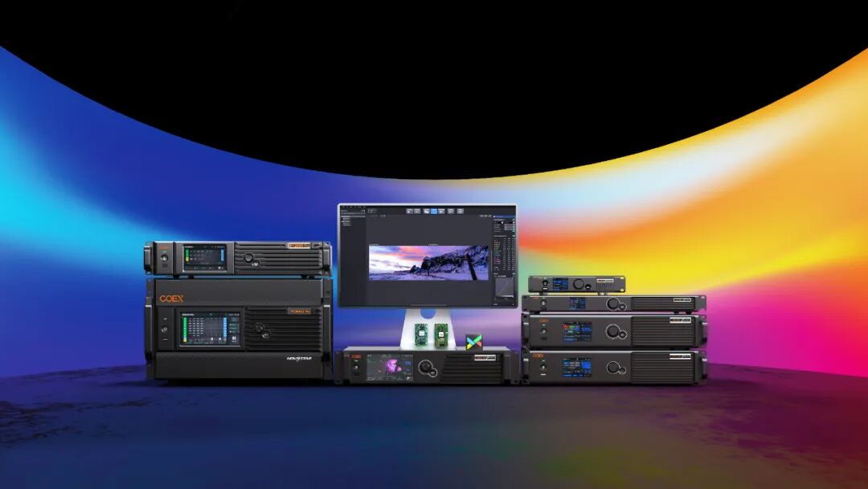Turn the large rotary knob on large COEX unit
Image resolution: width=868 pixels, height=489 pixels.
pos(260,329)
